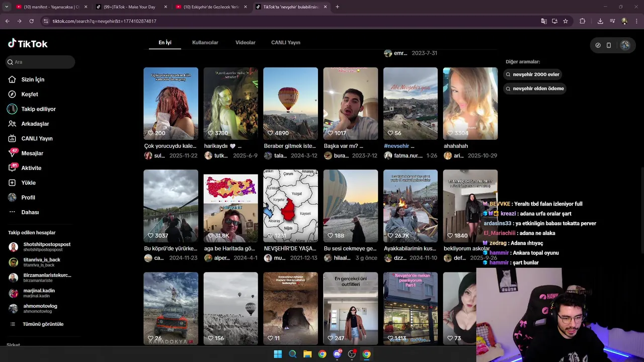This screenshot has width=644, height=362.
Task: Open Sizin İçin home feed
Action: (26, 79)
